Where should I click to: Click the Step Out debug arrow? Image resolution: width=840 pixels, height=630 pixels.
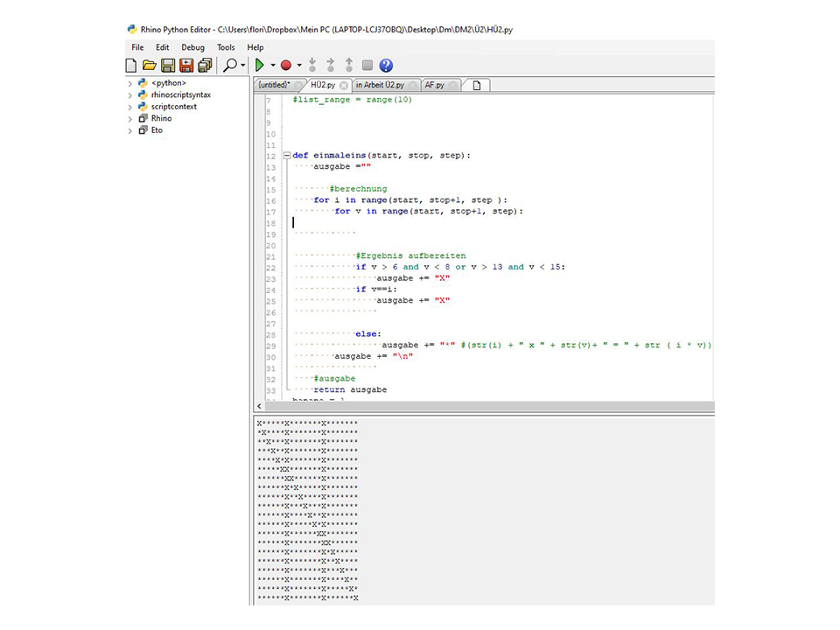click(x=349, y=66)
